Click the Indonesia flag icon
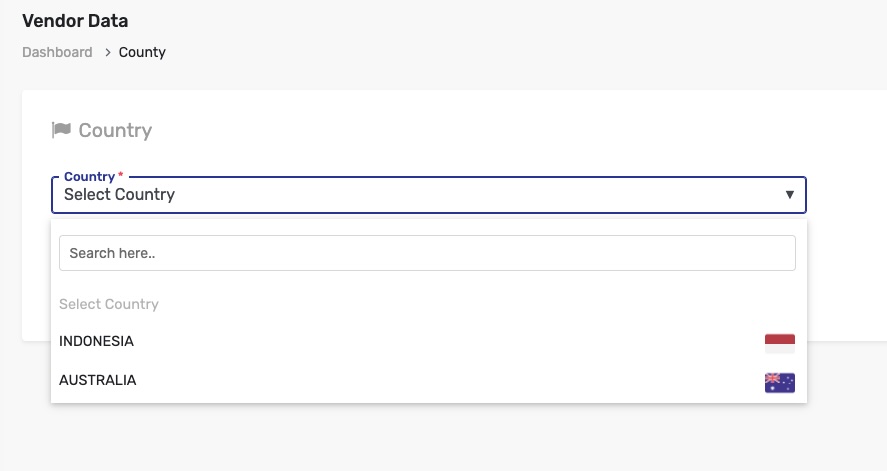 tap(779, 343)
